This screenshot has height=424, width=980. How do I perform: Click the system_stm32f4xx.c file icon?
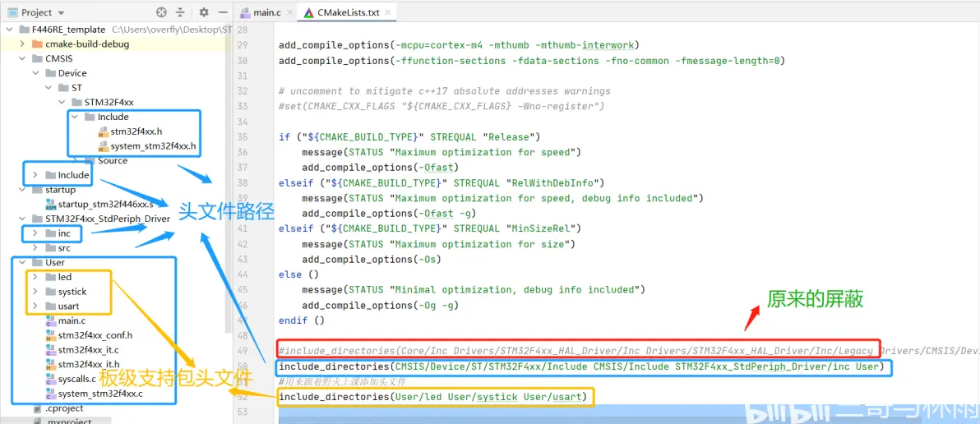tap(51, 394)
